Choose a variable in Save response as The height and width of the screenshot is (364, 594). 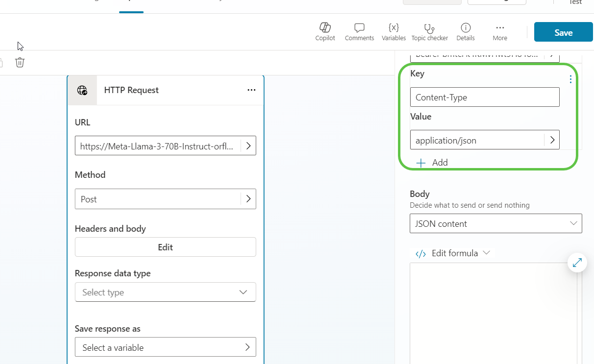click(x=165, y=347)
